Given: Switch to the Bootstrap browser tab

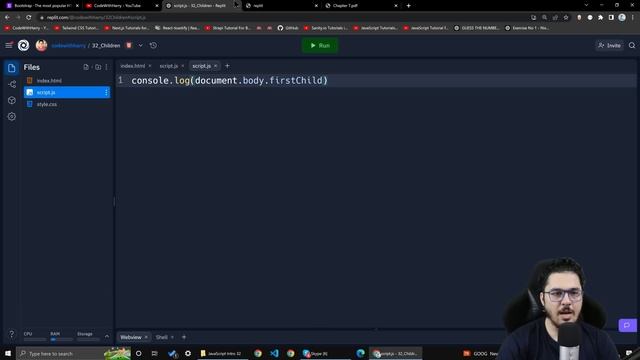Looking at the screenshot, I should [x=42, y=5].
